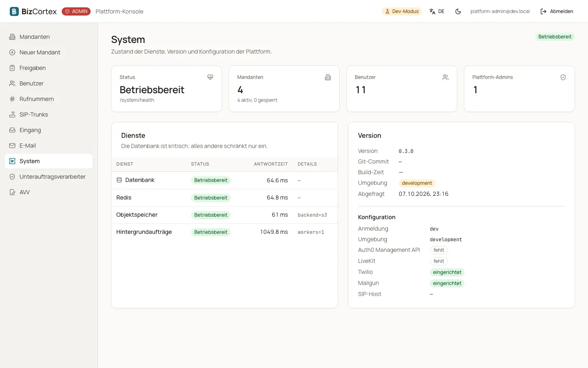Click the E-Mail envelope icon
This screenshot has width=588, height=368.
[x=12, y=146]
